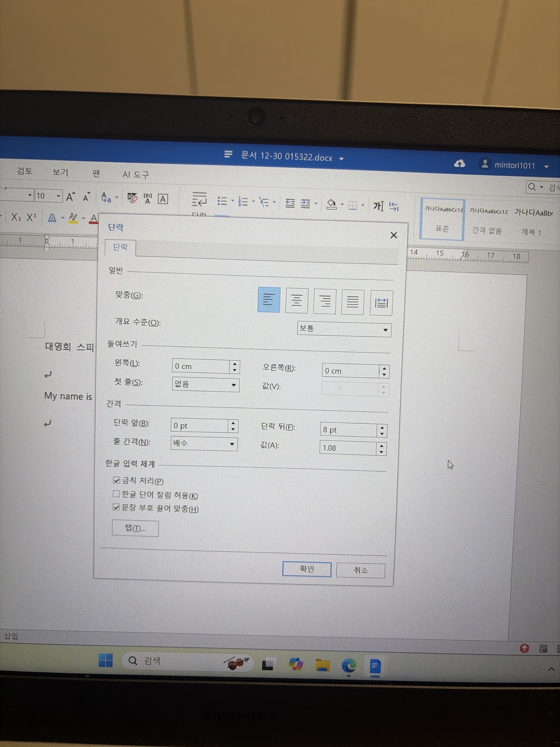
Task: Switch to the 보기 ribbon tab
Action: pyautogui.click(x=60, y=172)
